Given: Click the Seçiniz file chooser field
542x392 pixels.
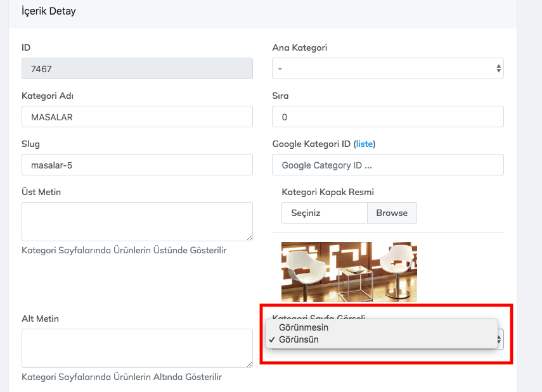Looking at the screenshot, I should coord(325,213).
